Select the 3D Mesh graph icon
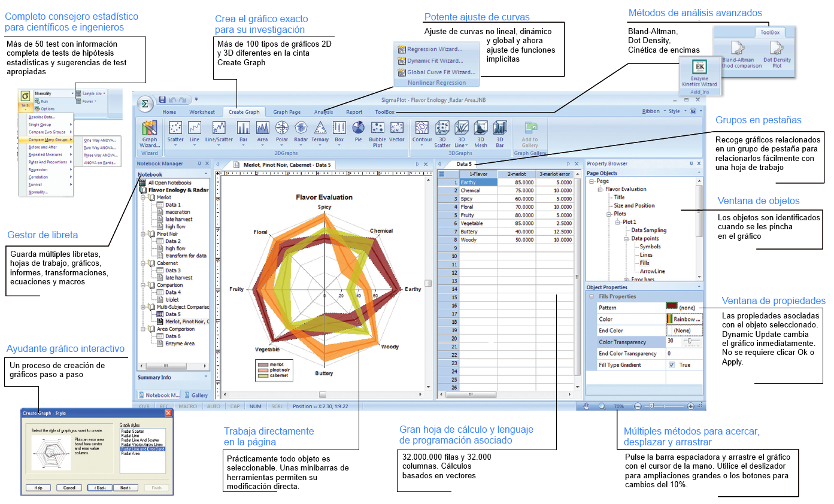This screenshot has width=834, height=504. pos(481,128)
